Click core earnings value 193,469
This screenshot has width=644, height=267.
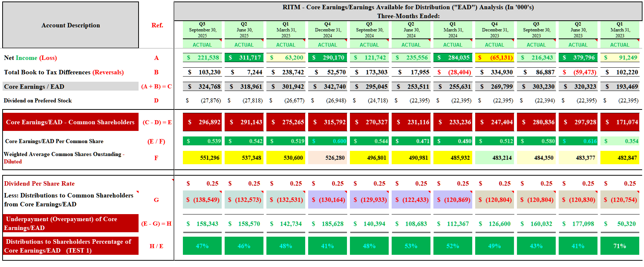click(620, 87)
